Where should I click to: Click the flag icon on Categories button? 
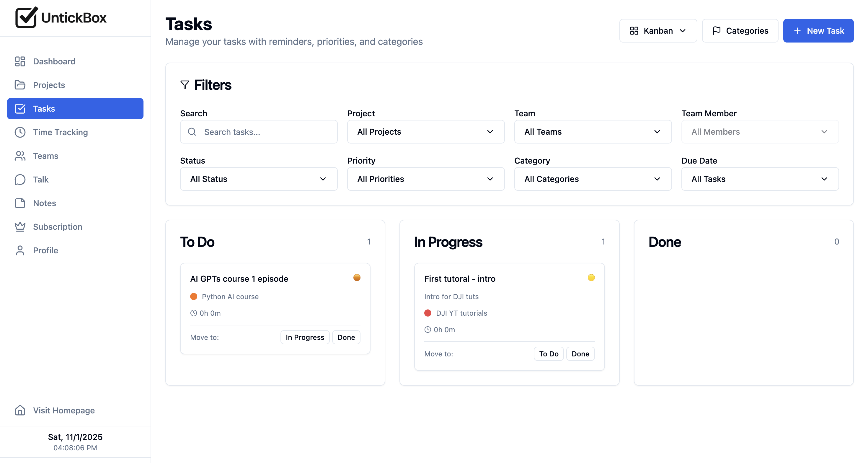pos(718,31)
